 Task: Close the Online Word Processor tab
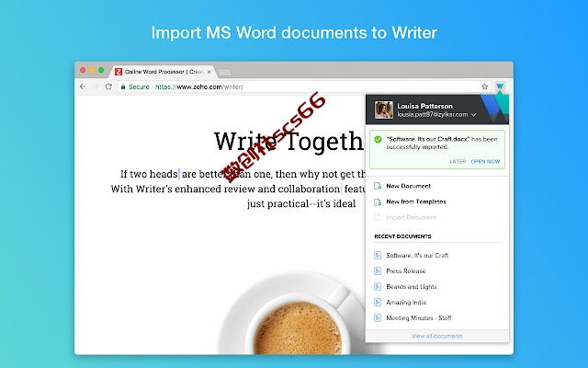coord(209,72)
